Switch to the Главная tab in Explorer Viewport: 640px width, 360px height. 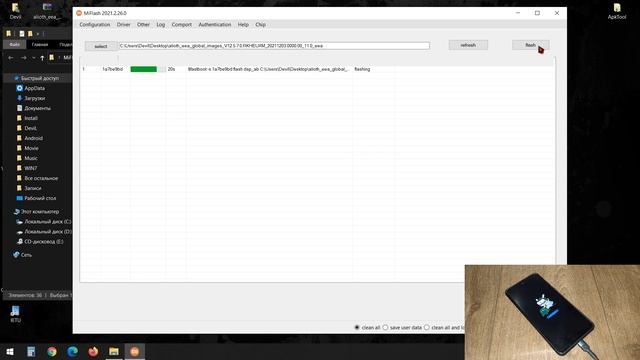tap(40, 44)
